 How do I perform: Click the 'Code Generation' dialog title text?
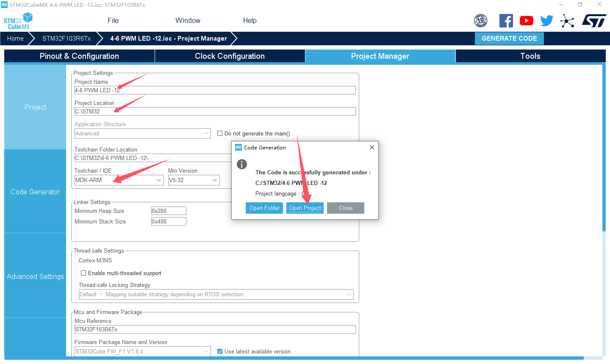(265, 147)
